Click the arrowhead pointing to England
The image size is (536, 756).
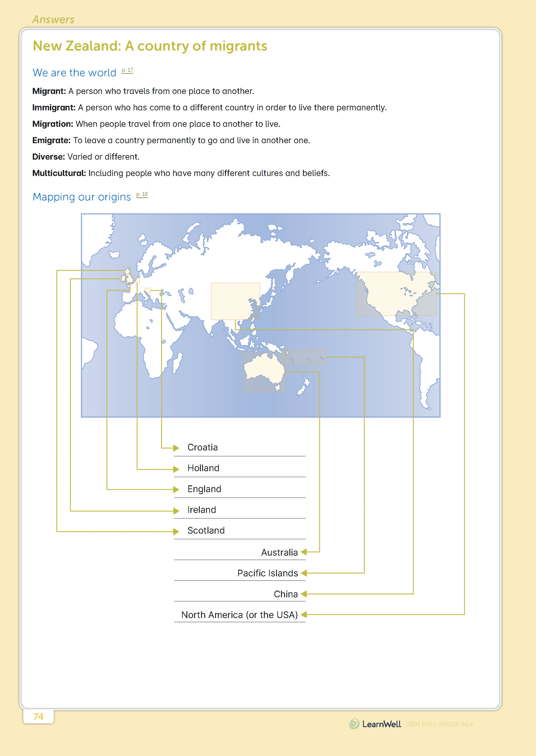177,490
